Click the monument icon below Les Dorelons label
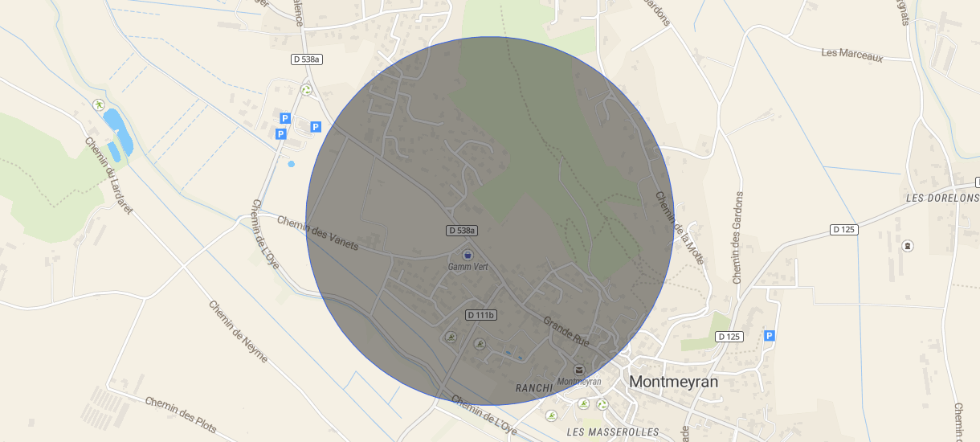 (909, 245)
